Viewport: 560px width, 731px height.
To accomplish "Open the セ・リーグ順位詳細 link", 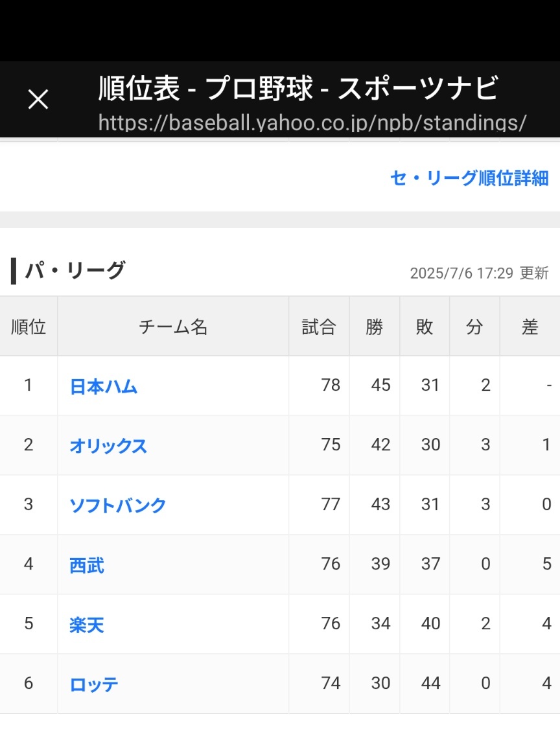I will point(469,178).
